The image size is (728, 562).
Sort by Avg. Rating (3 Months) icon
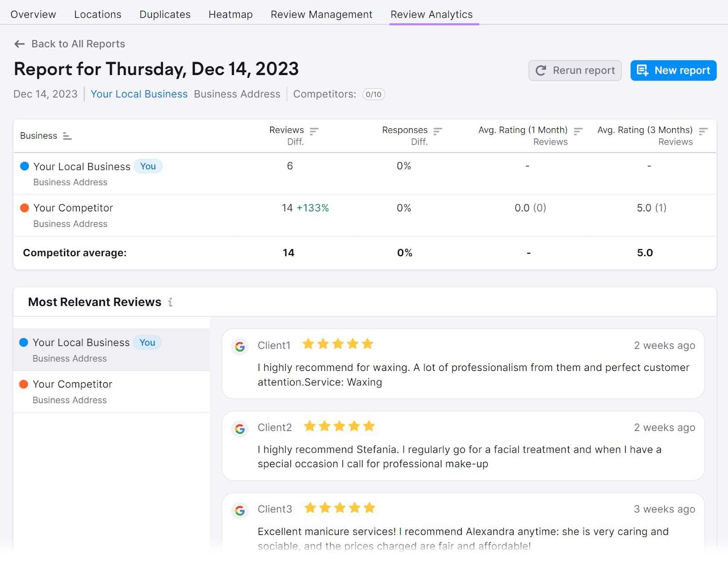pos(703,130)
